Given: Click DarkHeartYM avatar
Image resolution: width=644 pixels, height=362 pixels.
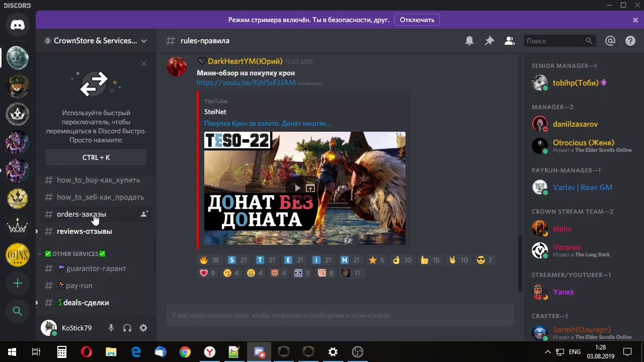Looking at the screenshot, I should coord(177,66).
